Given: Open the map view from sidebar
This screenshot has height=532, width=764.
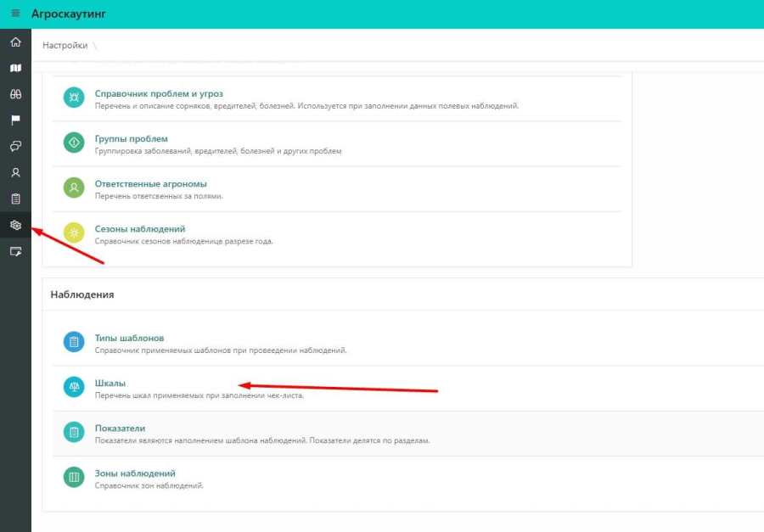Looking at the screenshot, I should [15, 68].
